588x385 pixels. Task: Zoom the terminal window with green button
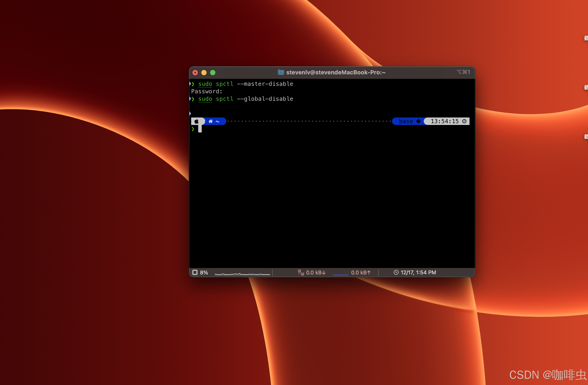click(x=213, y=73)
